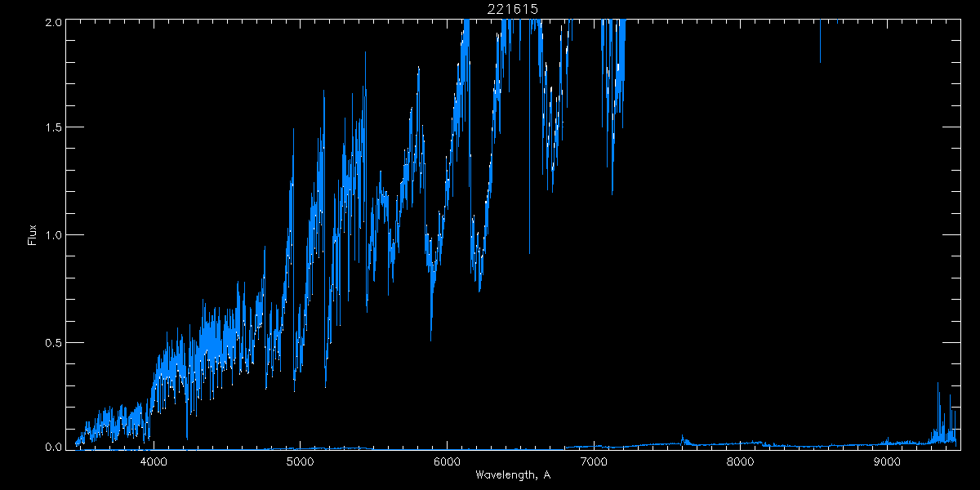The width and height of the screenshot is (980, 490).
Task: Click the Flux y-axis label
Action: [x=33, y=234]
